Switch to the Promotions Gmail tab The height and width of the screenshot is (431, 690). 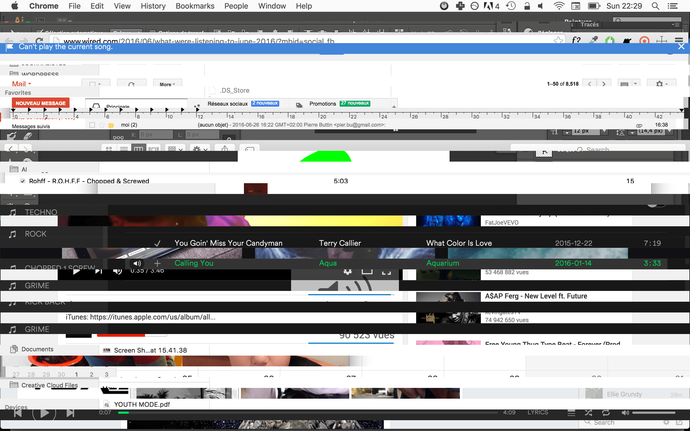[341, 104]
